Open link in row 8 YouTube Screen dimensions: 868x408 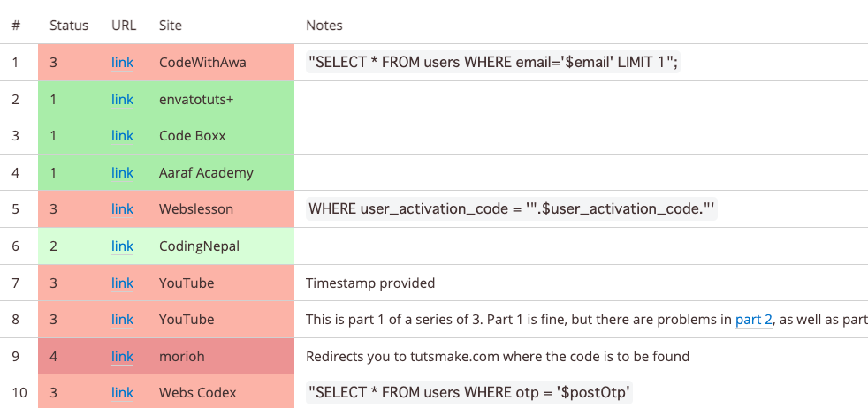click(x=122, y=320)
